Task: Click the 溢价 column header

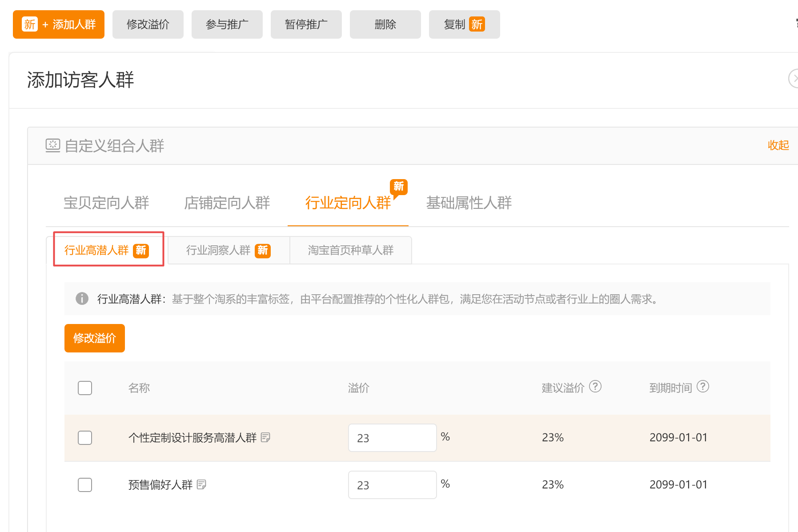Action: 359,388
